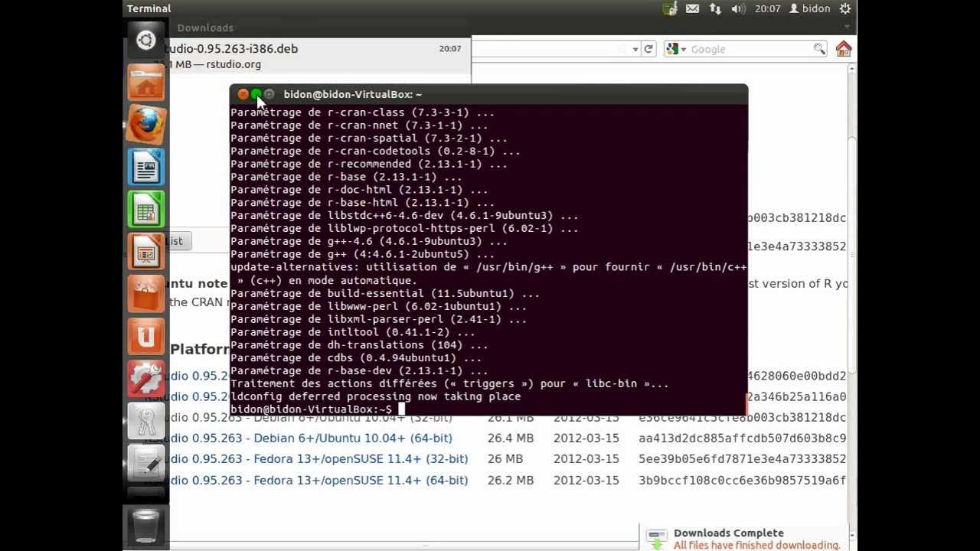Click the search magnifier icon
The height and width of the screenshot is (551, 980).
click(x=819, y=49)
